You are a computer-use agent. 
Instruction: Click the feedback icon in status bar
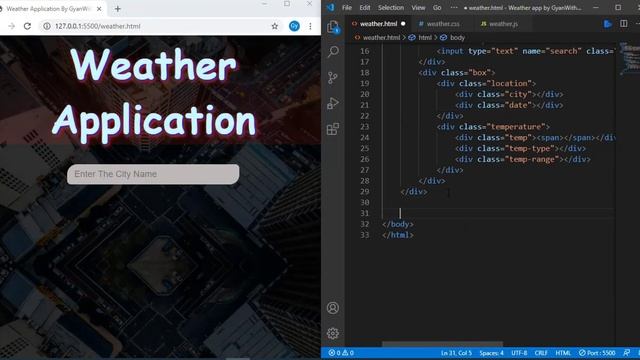tap(627, 353)
